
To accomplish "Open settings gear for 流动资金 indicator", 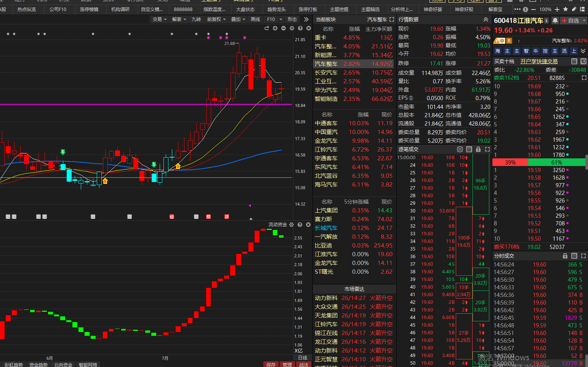I will point(292,225).
